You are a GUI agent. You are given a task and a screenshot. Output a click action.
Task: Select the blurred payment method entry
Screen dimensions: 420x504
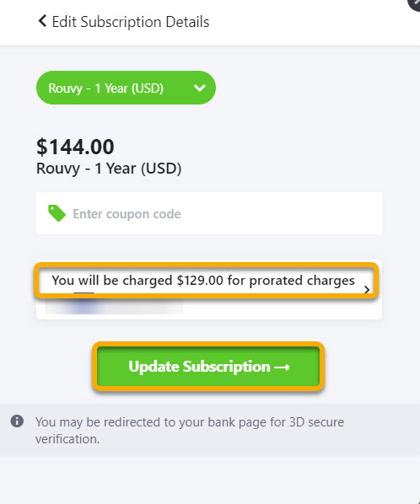click(x=114, y=305)
